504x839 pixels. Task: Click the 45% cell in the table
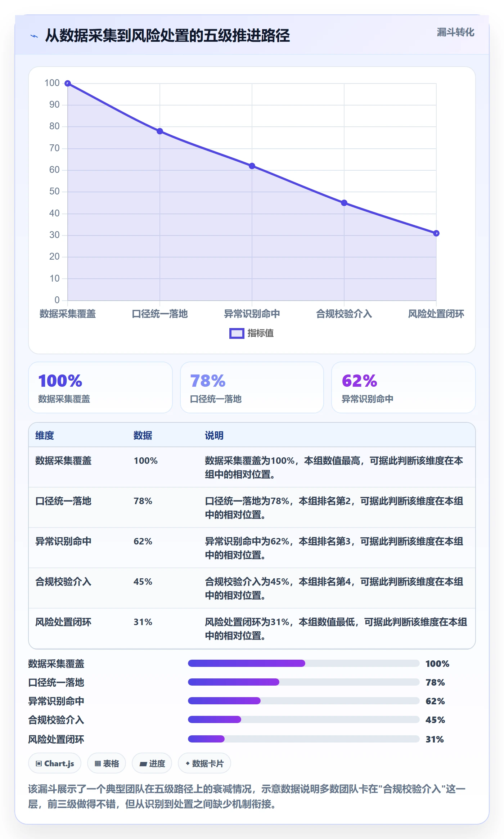143,582
